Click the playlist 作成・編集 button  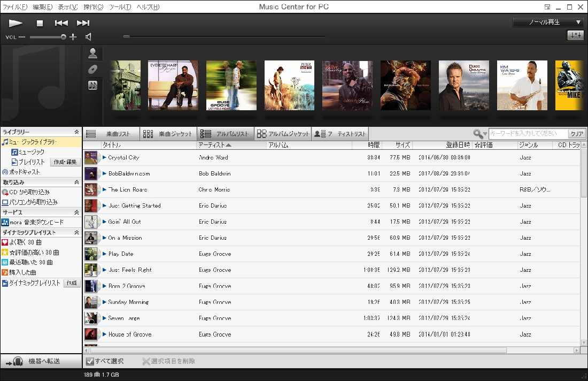point(65,162)
